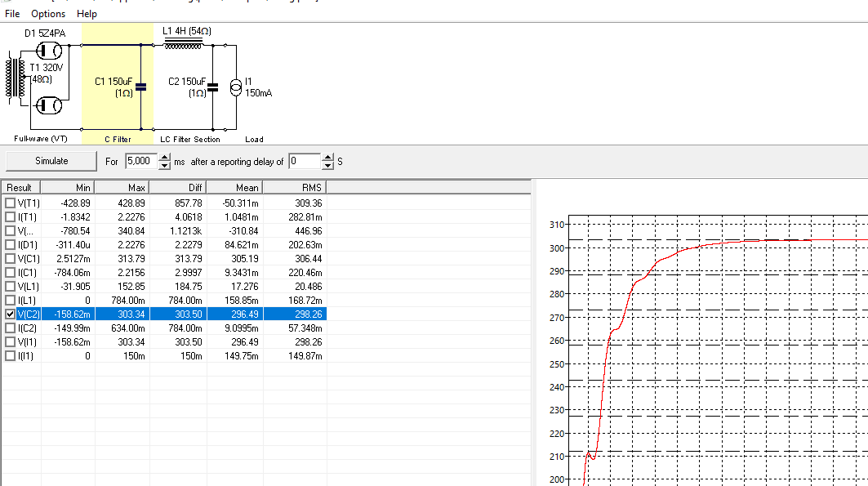Click the RMS column header
This screenshot has height=486, width=868.
(x=295, y=188)
